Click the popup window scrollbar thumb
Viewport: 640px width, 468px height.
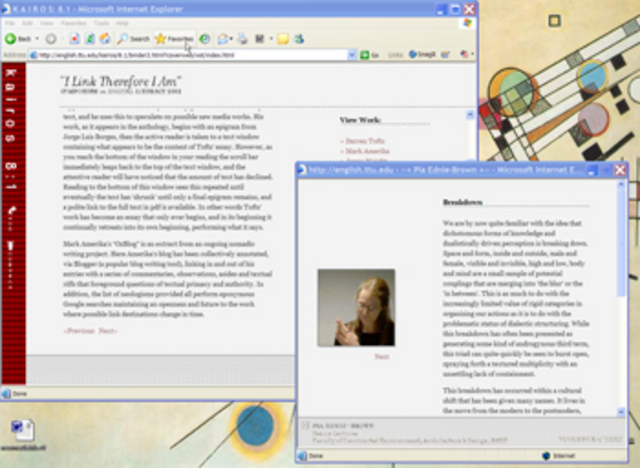[x=621, y=243]
